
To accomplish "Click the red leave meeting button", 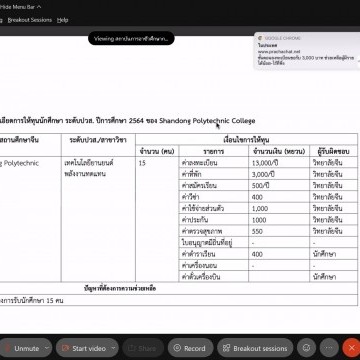I will pos(351,348).
